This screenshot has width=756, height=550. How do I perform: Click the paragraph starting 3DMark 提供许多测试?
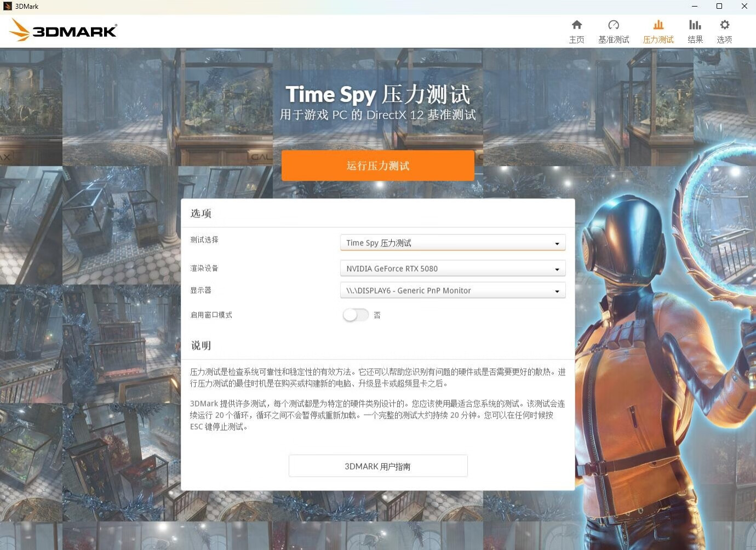[378, 415]
